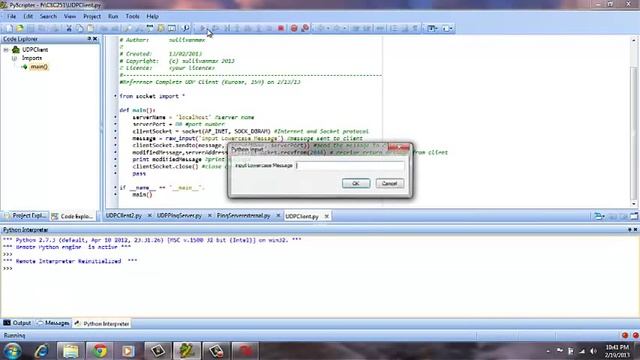Click the taskbar clock showing the date

(x=617, y=351)
